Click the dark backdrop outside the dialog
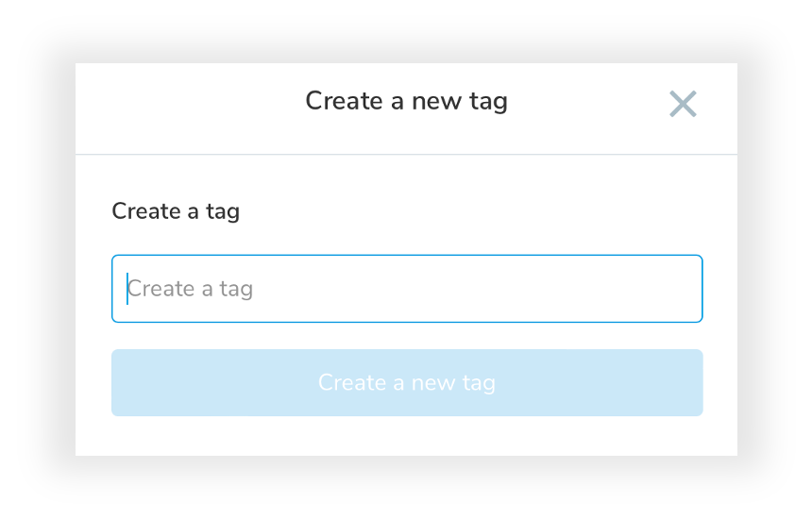 38,259
